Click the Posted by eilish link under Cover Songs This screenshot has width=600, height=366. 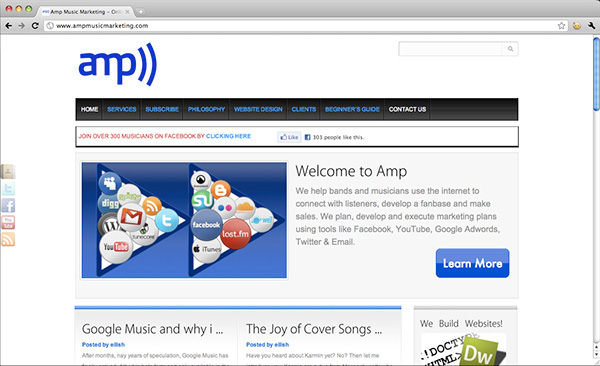pyautogui.click(x=267, y=345)
